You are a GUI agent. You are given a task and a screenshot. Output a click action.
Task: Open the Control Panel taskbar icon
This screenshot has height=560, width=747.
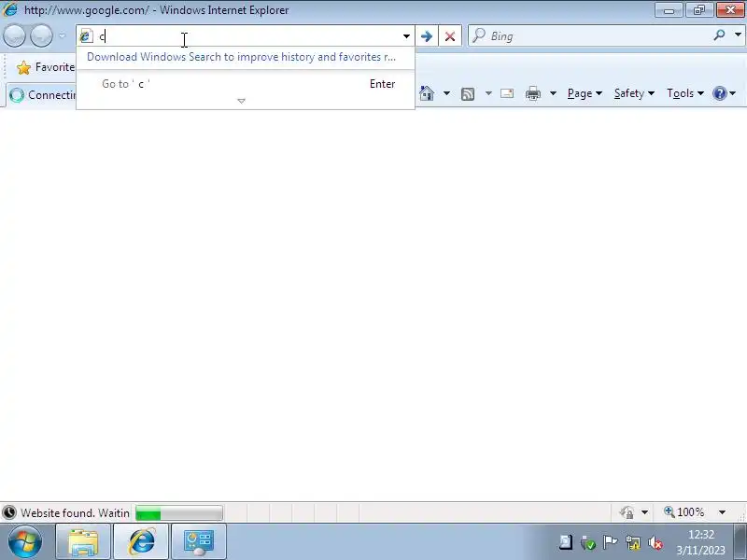point(199,541)
